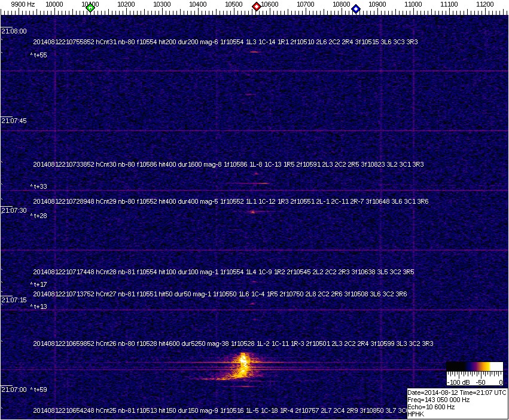This screenshot has width=509, height=420.
Task: Click the 21:07:45 time label
Action: tap(14, 121)
